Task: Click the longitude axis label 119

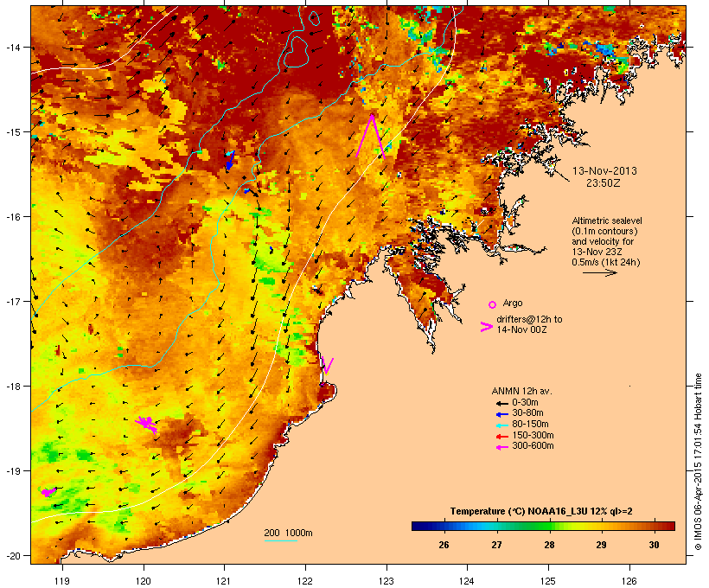Action: coord(62,581)
